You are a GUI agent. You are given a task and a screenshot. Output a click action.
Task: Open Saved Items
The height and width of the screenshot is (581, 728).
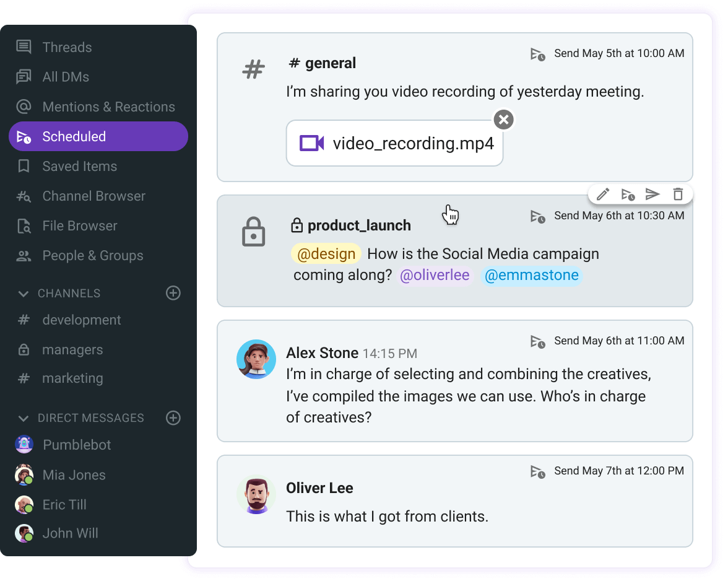(x=79, y=166)
